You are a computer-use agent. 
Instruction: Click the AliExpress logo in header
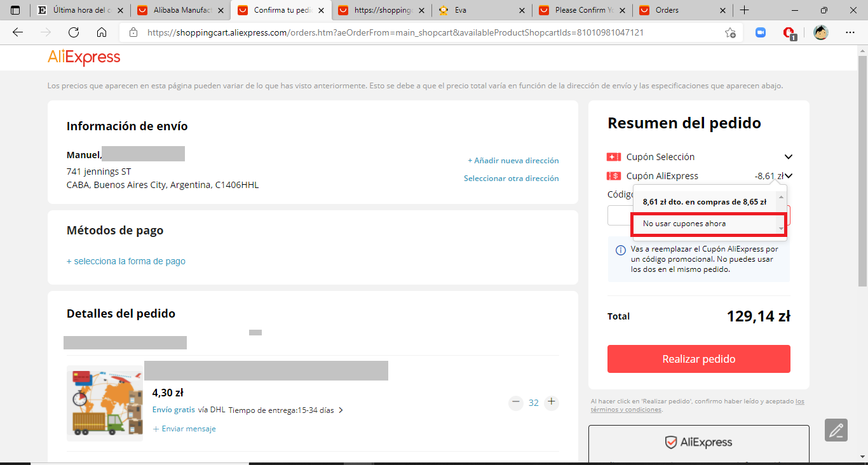point(84,58)
